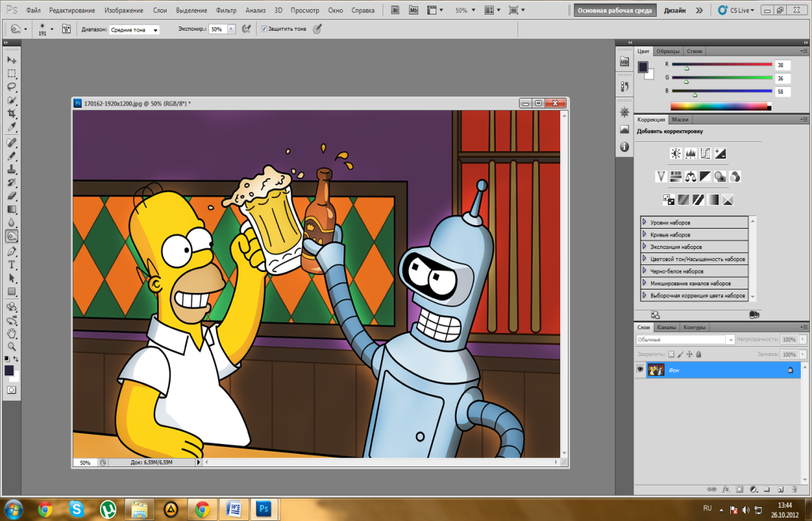Select the Pen tool

pyautogui.click(x=11, y=252)
